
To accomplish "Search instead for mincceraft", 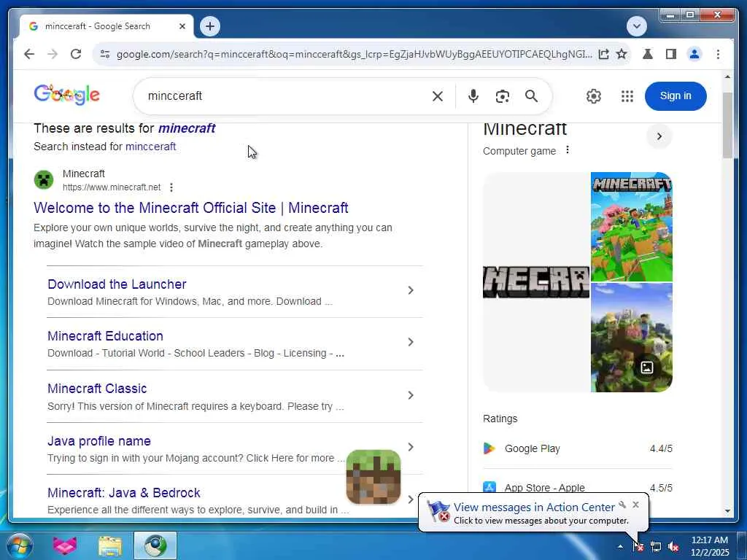I will 150,146.
